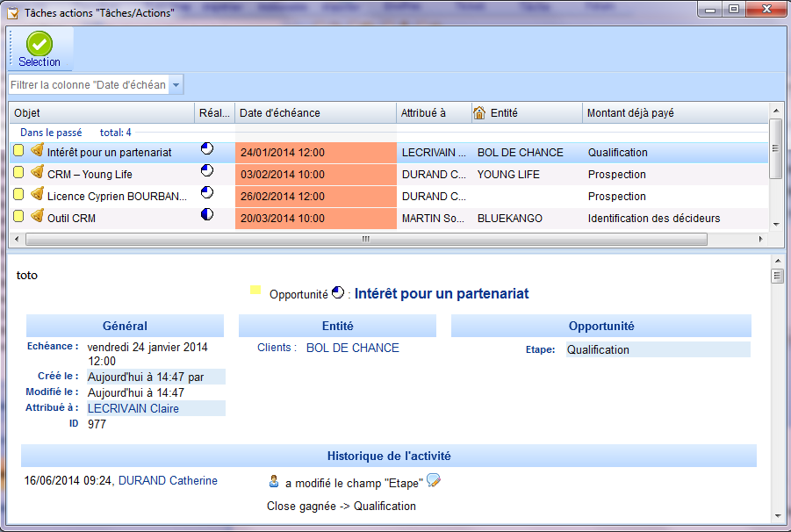Tick the yellow checkbox for Outil CRM

pyautogui.click(x=18, y=216)
